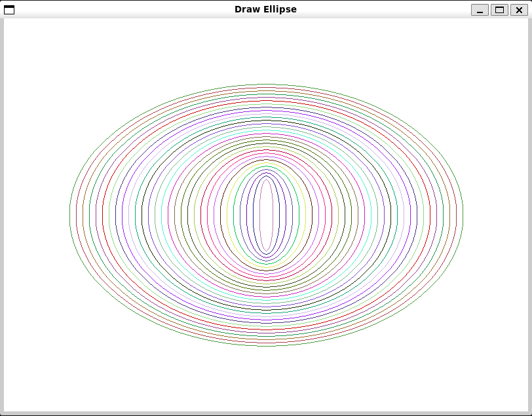The height and width of the screenshot is (416, 532).
Task: Click the window glyph beside the title
Action: (9, 9)
